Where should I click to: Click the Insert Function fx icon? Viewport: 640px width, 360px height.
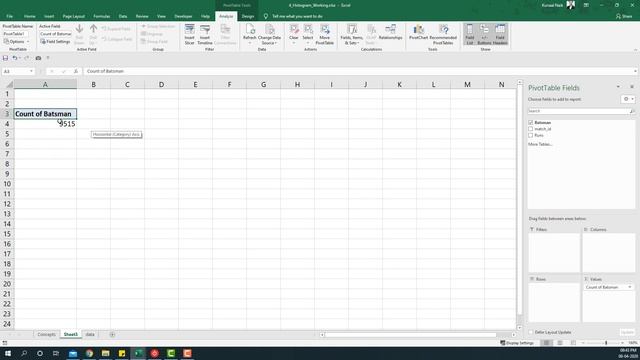76,71
